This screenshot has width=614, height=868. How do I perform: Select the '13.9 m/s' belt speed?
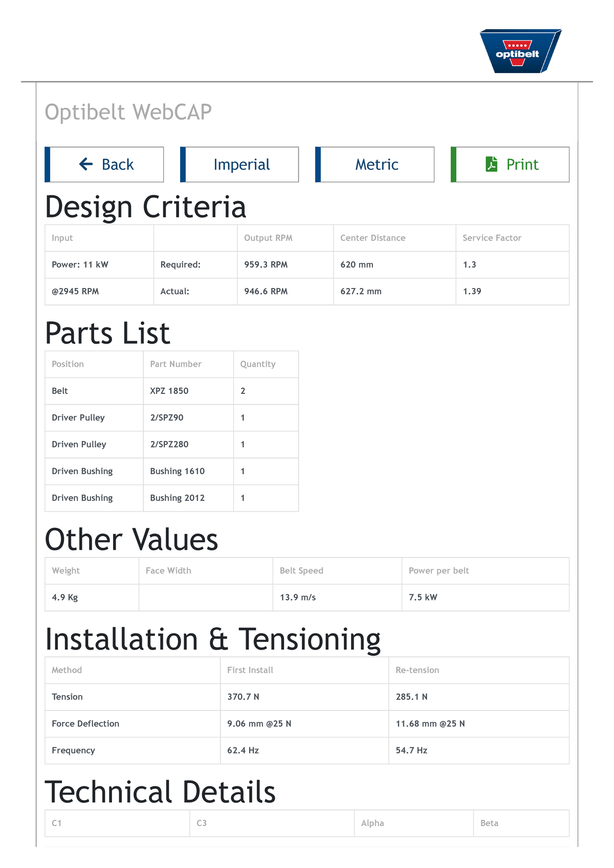(x=298, y=597)
